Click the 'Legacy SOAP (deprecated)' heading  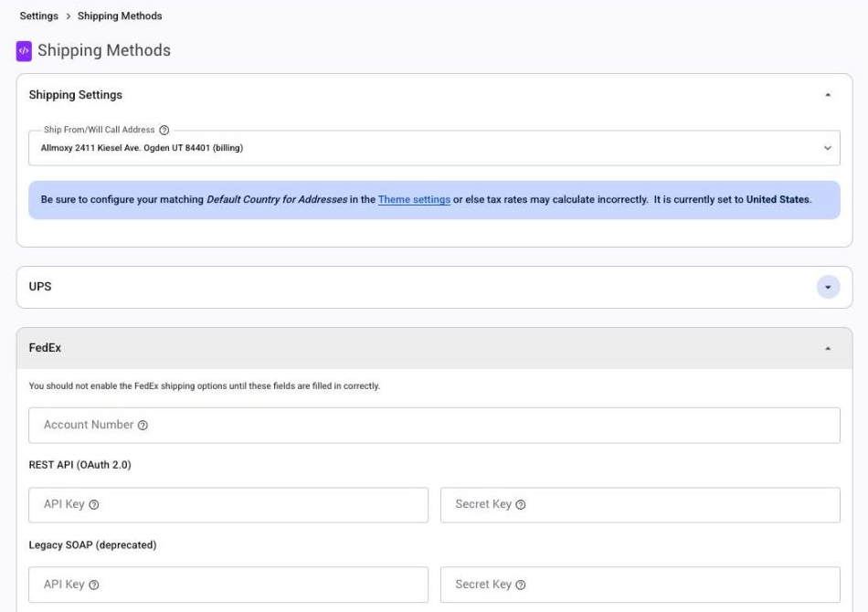click(92, 545)
